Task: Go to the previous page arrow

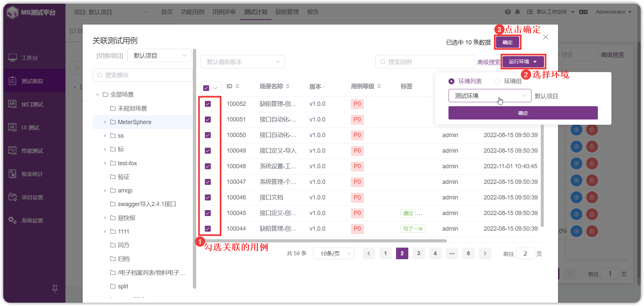Action: 369,254
